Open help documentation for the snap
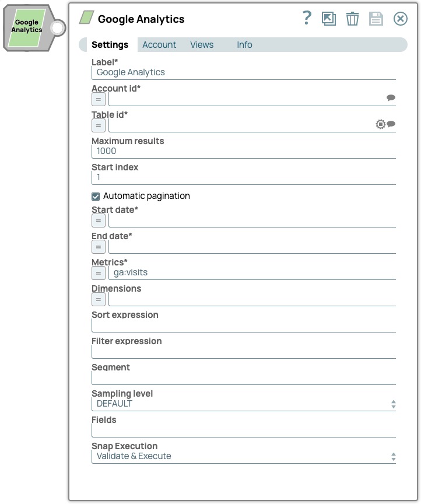The height and width of the screenshot is (504, 421). click(x=306, y=19)
